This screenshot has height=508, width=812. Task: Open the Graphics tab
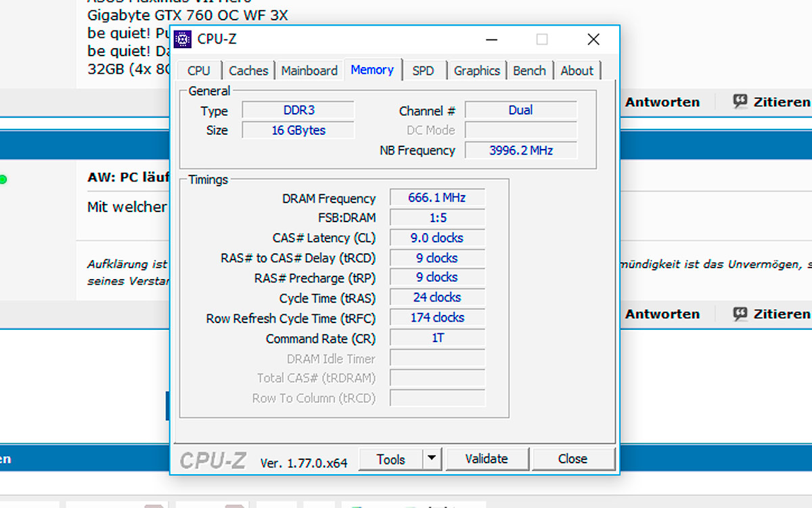[x=477, y=70]
